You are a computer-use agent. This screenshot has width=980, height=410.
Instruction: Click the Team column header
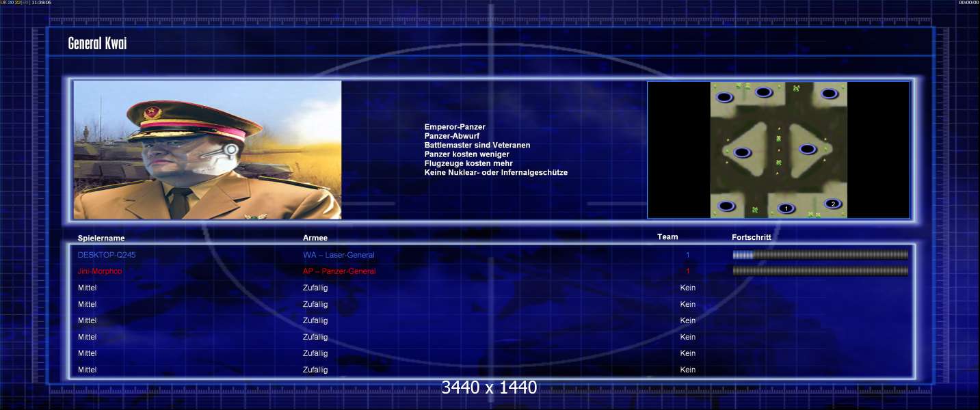[x=667, y=237]
